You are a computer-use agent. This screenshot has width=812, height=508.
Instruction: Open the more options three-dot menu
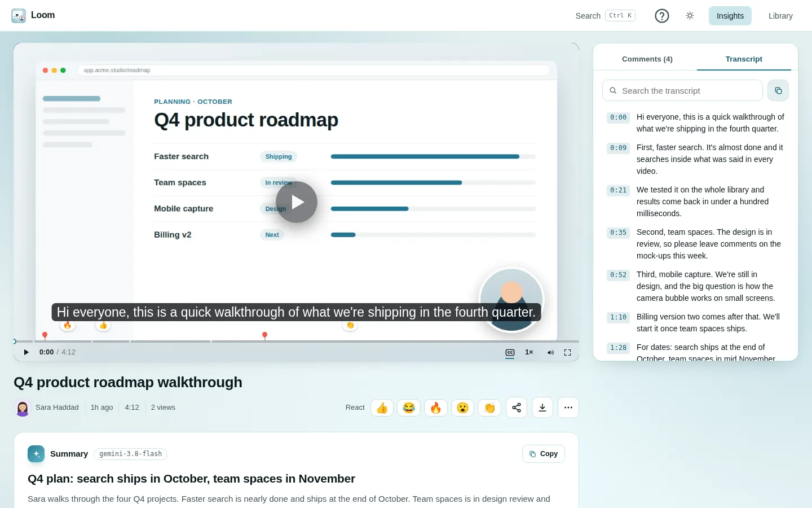(568, 408)
